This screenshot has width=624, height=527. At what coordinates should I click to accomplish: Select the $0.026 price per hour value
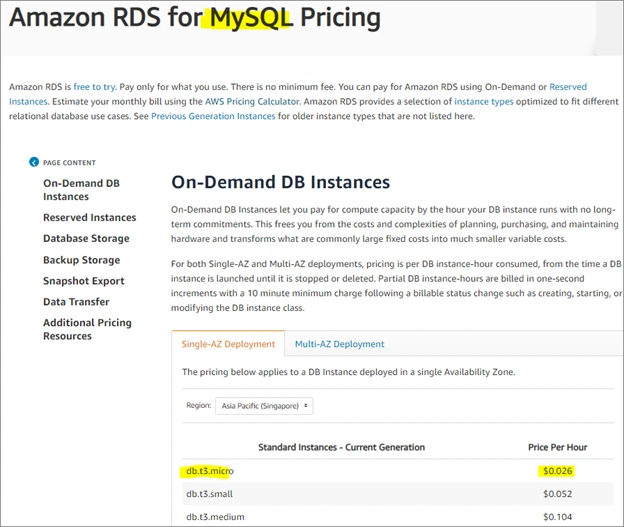pos(559,470)
